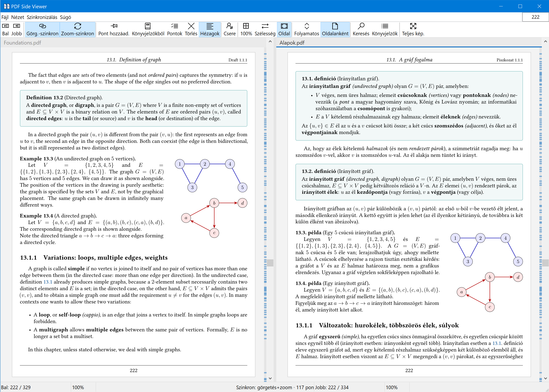Click the right pane 100% zoom status
Viewport: 549px width, 392px height.
[x=391, y=387]
